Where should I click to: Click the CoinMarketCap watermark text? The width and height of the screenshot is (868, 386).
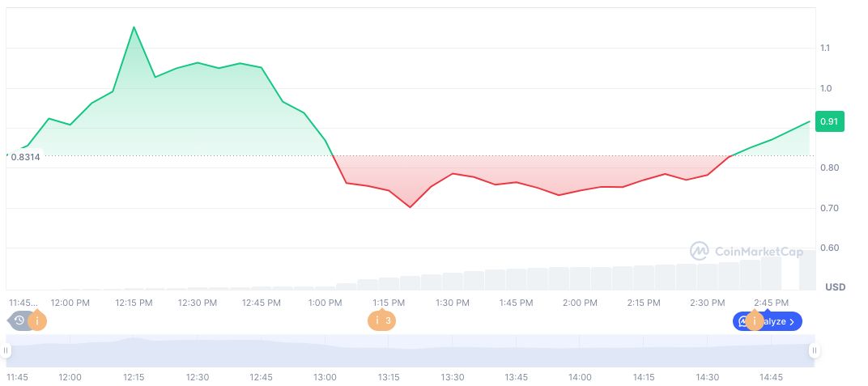click(751, 251)
